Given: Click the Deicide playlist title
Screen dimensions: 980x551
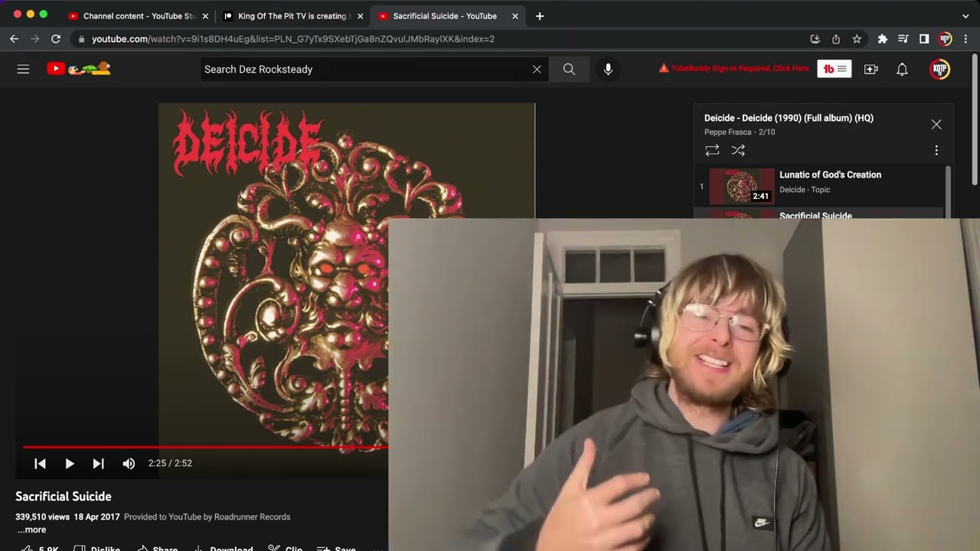Looking at the screenshot, I should [x=789, y=118].
